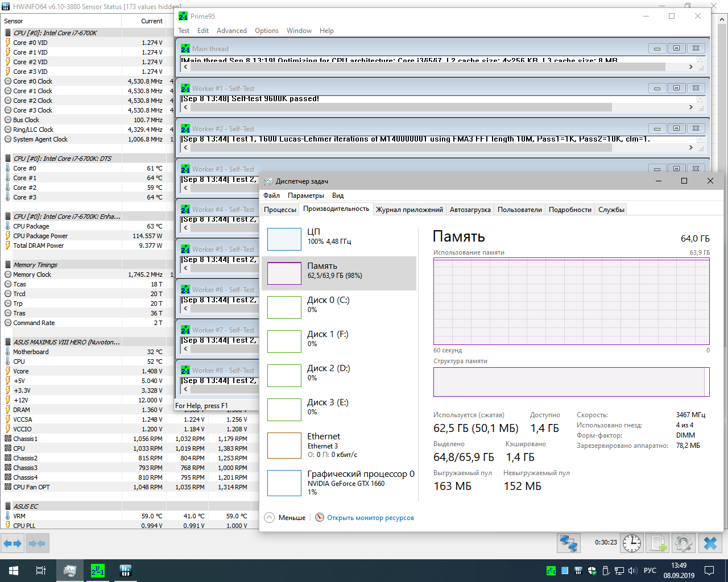The image size is (728, 582).
Task: Collapse Task Manager with Меньше
Action: coord(285,518)
